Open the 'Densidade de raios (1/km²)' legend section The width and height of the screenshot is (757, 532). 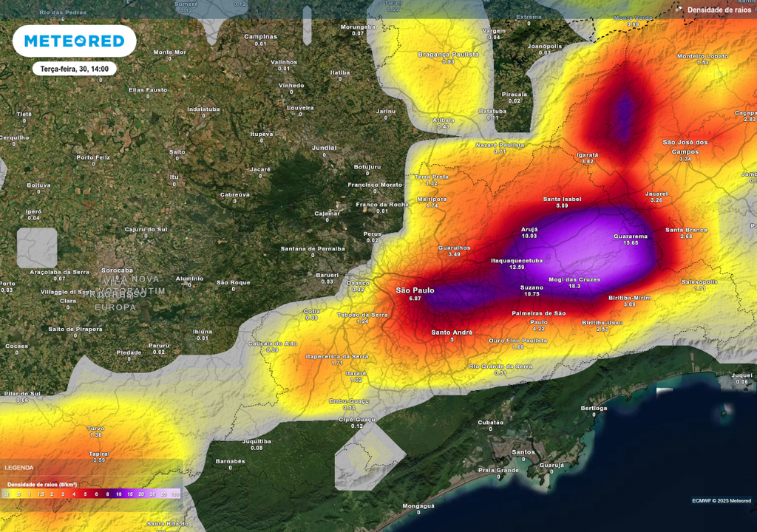point(43,484)
